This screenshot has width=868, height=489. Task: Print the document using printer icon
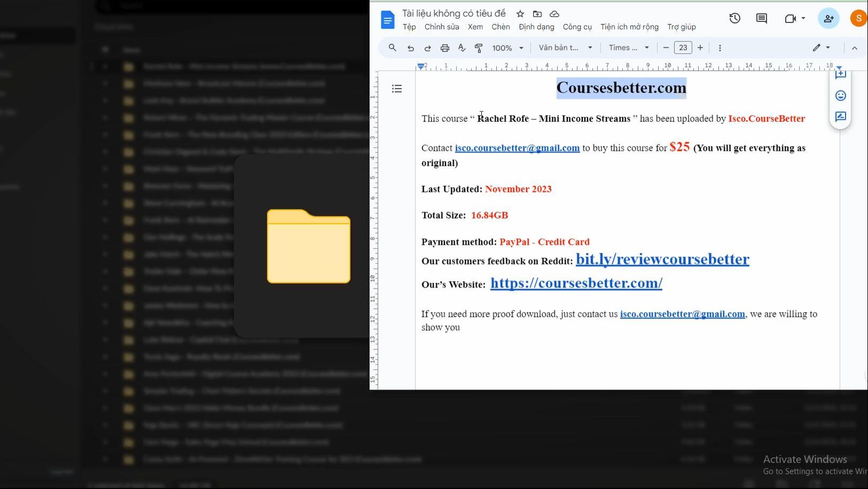coord(444,48)
